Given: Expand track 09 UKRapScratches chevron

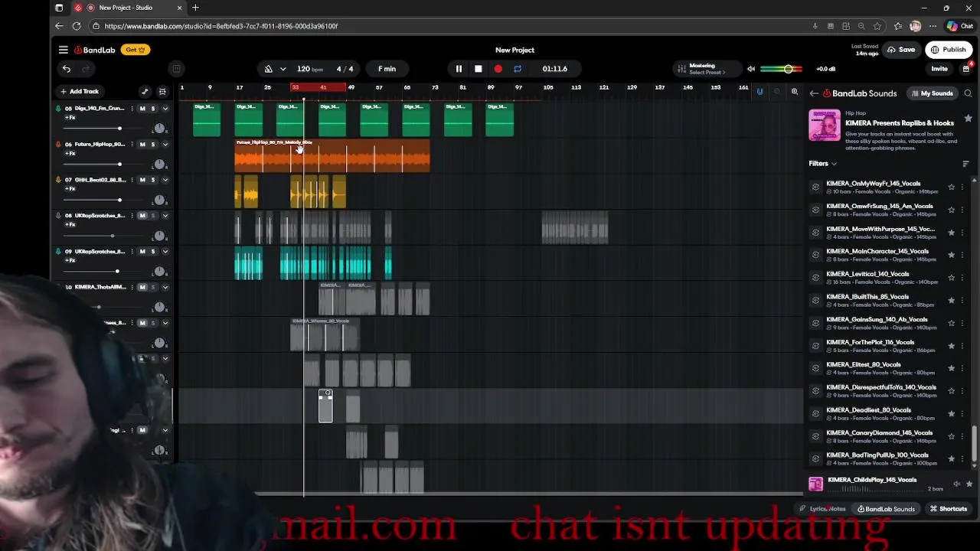Looking at the screenshot, I should (x=165, y=252).
